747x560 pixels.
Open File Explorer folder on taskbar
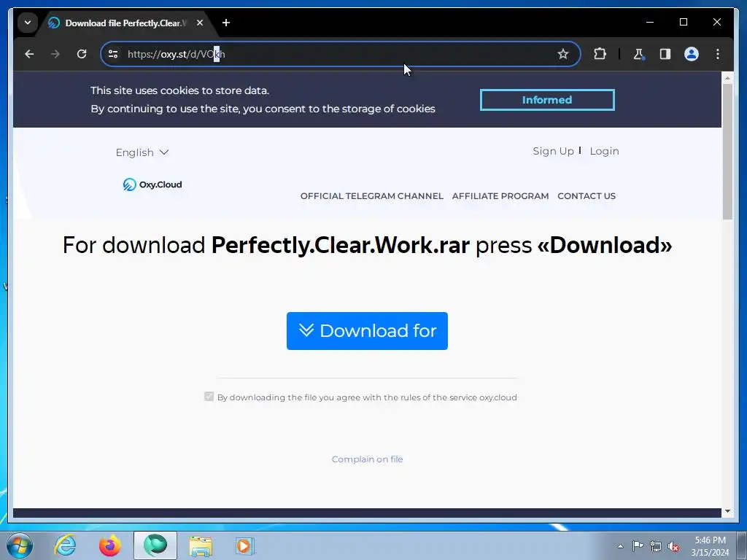tap(201, 545)
